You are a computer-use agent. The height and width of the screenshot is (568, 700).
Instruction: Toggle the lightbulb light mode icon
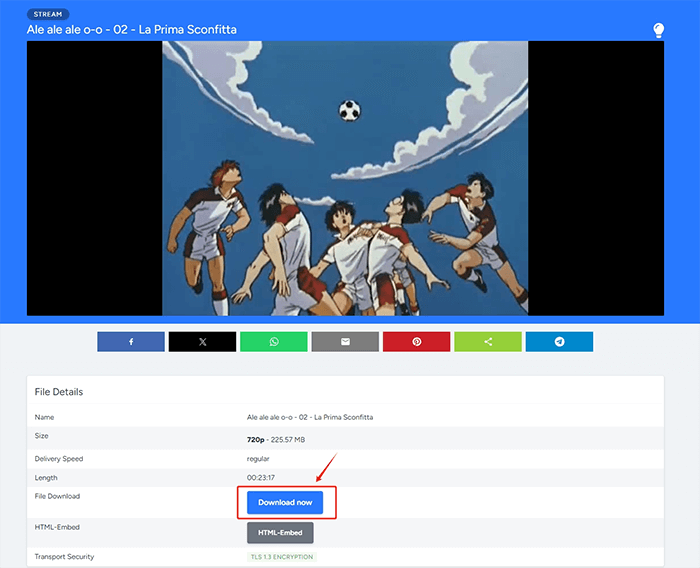(658, 30)
